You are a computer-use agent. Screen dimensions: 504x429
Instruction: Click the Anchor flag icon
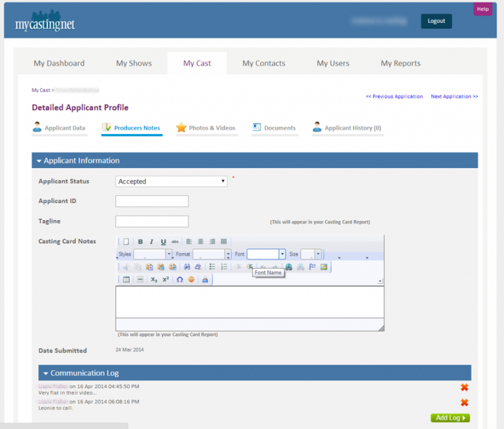point(312,267)
